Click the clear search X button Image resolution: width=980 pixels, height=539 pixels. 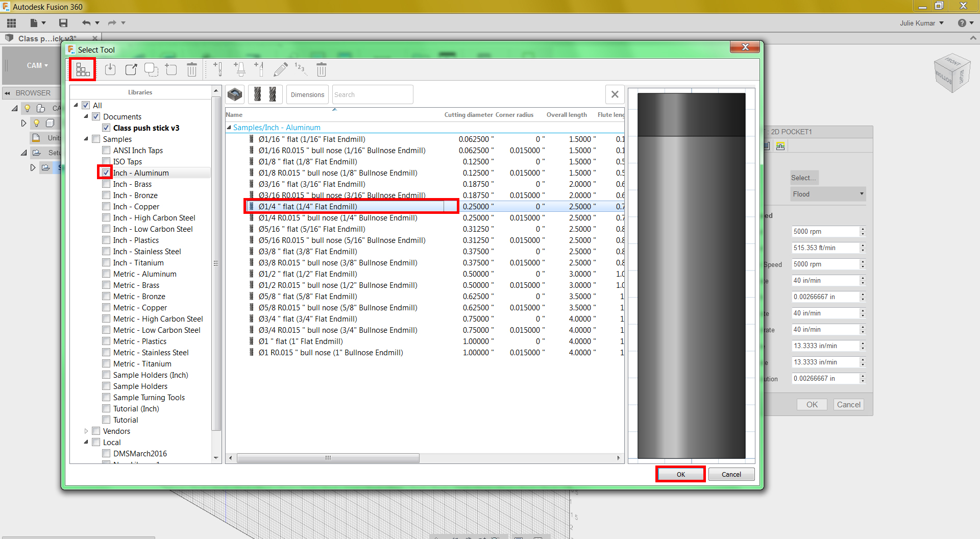(615, 94)
